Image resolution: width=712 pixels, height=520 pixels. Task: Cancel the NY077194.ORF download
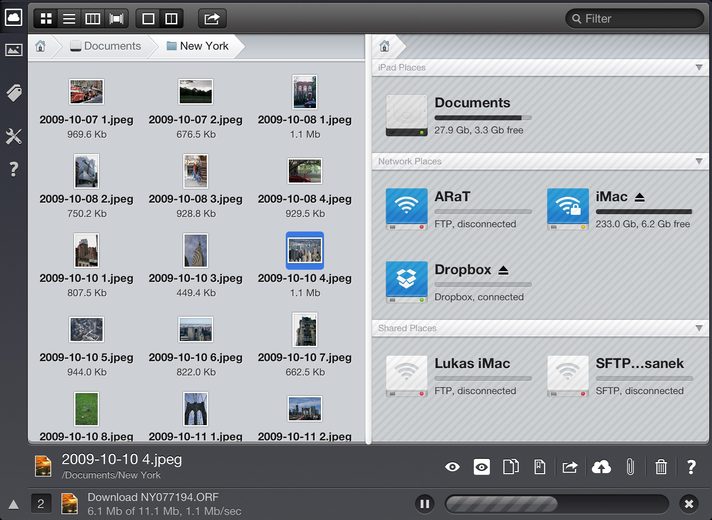click(688, 504)
